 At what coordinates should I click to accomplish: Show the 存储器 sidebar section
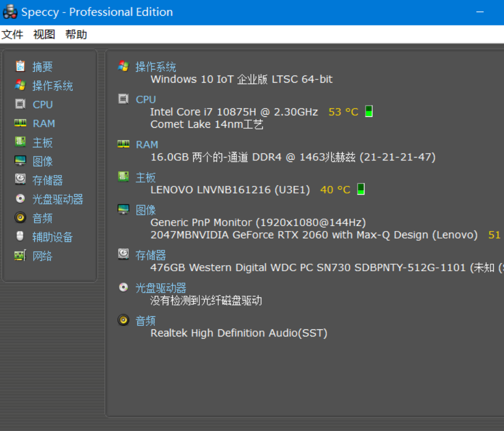(x=48, y=180)
